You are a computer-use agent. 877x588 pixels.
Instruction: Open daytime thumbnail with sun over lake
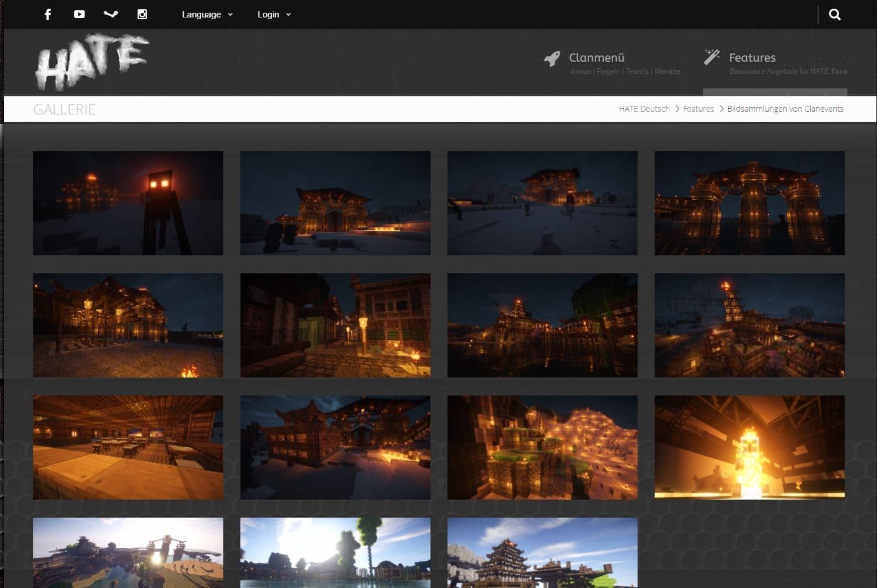[335, 553]
